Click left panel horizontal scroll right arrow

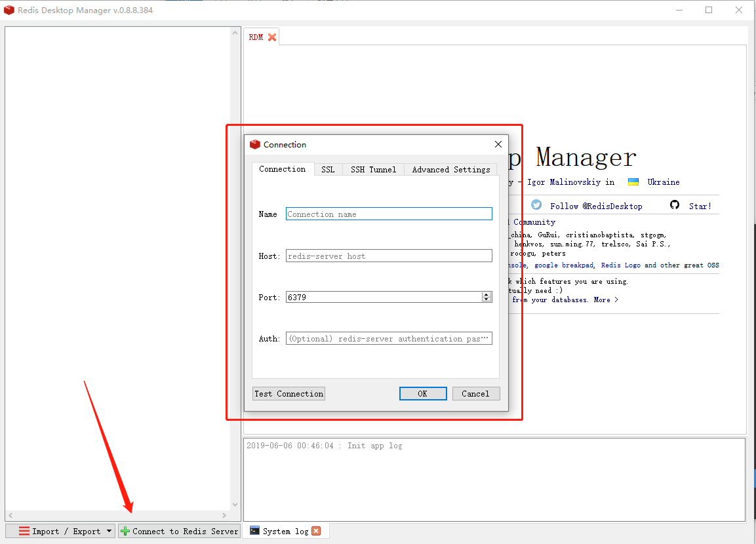click(x=224, y=515)
